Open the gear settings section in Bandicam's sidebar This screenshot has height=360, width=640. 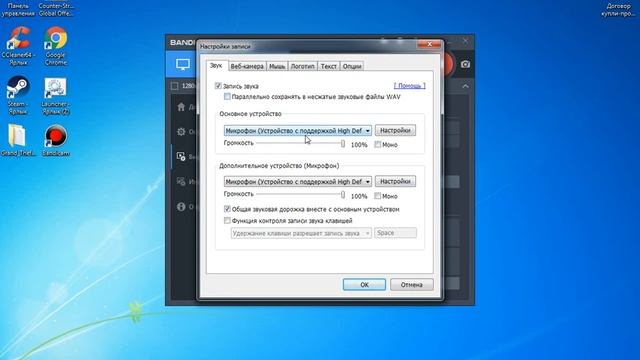pos(181,132)
